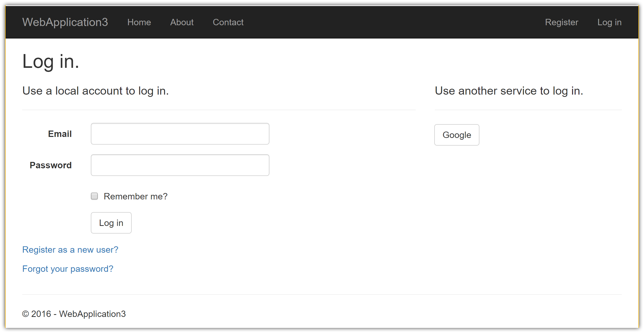Click the 2016 copyright footer text
Image resolution: width=644 pixels, height=333 pixels.
(x=74, y=314)
